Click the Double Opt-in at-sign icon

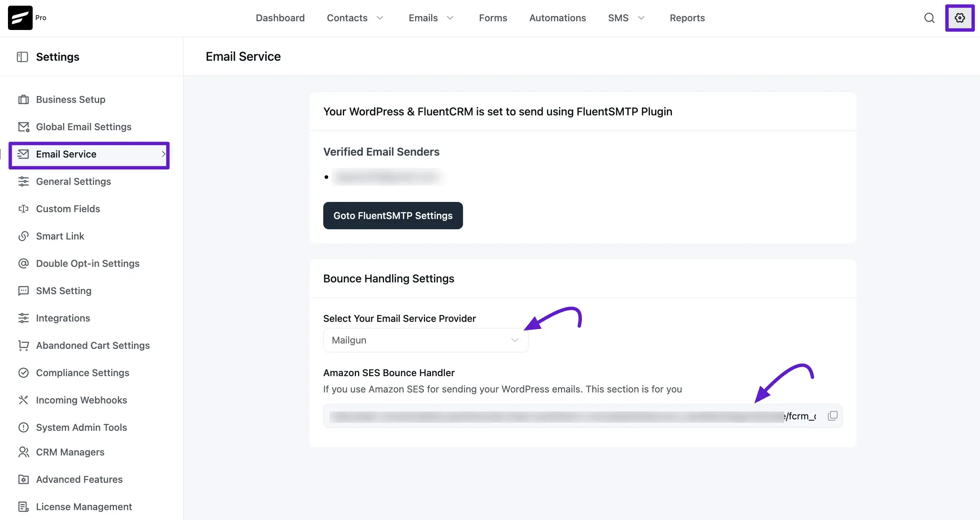[24, 263]
